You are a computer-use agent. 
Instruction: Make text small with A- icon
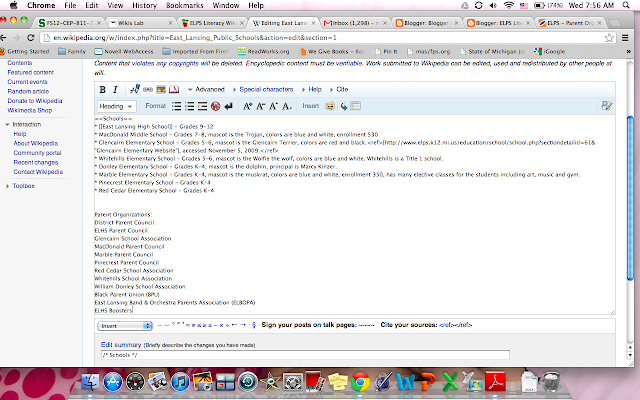(260, 106)
